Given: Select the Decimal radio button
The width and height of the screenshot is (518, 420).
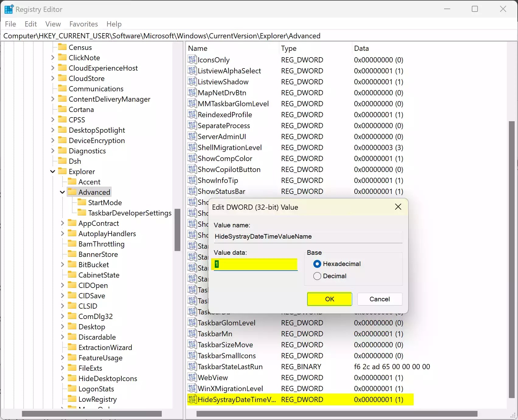Looking at the screenshot, I should [317, 276].
